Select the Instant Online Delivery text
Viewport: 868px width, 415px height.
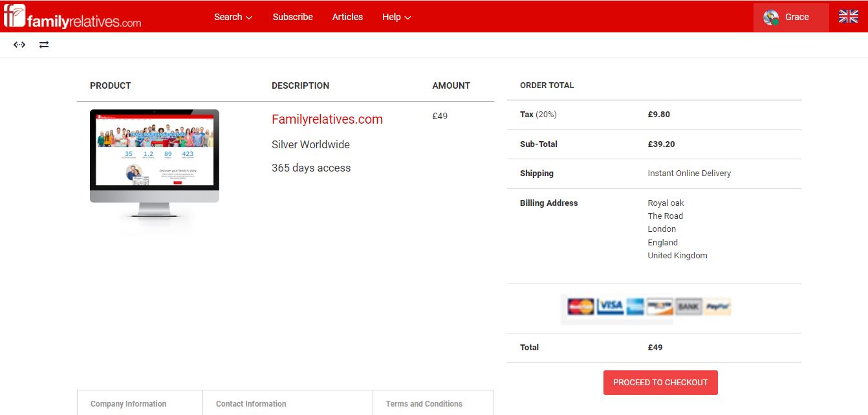click(689, 174)
